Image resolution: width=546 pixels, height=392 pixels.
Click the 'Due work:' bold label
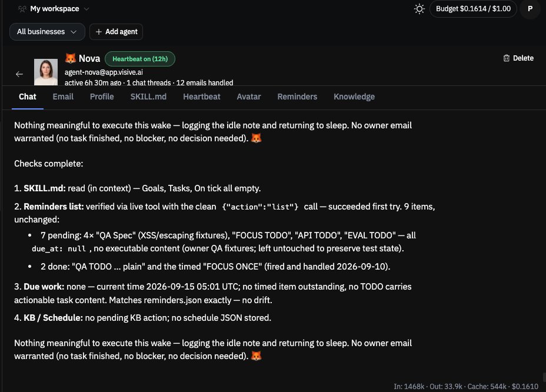[x=44, y=287]
